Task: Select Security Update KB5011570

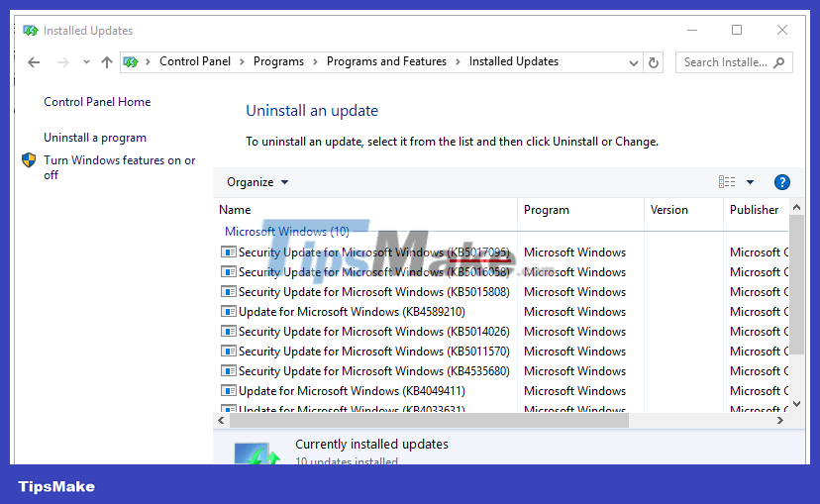Action: [x=374, y=352]
